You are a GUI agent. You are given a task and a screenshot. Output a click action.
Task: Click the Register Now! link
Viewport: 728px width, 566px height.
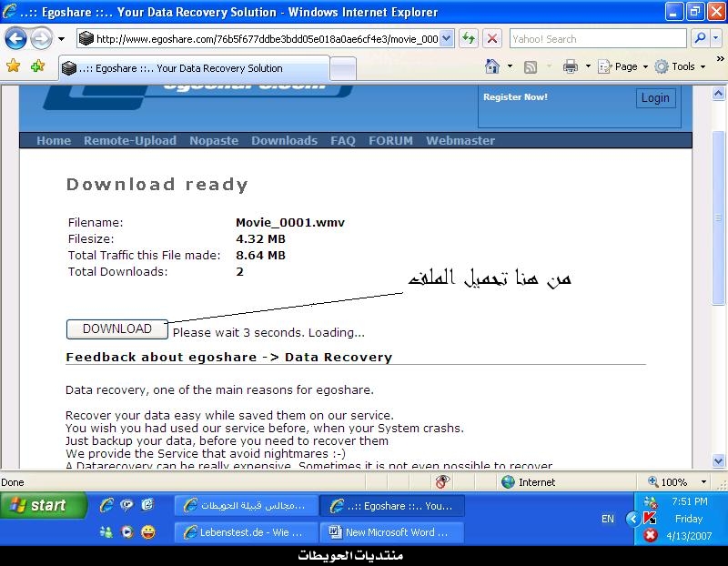(x=515, y=97)
